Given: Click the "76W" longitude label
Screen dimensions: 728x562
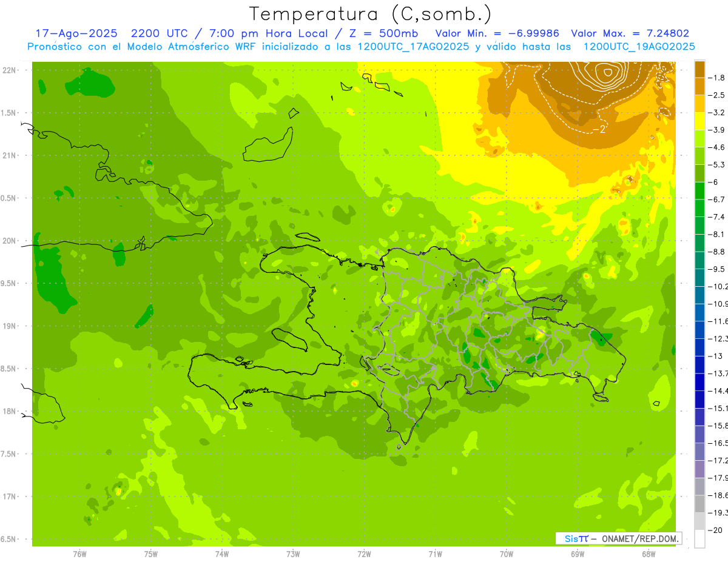Looking at the screenshot, I should coord(79,554).
